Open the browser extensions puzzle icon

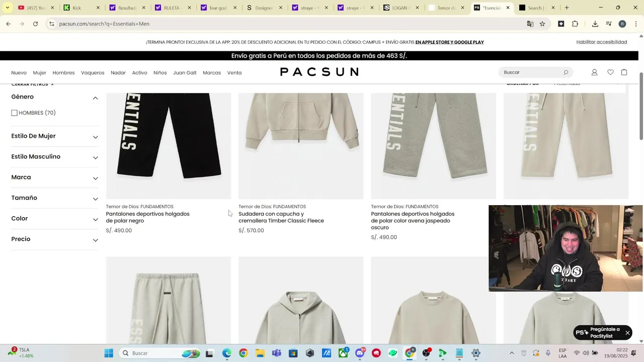(575, 24)
